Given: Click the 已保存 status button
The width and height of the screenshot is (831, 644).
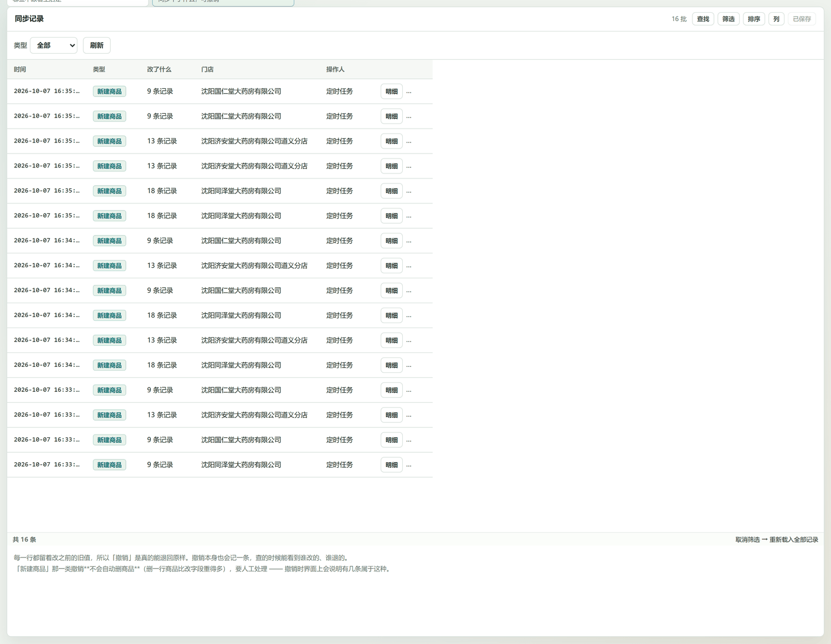Looking at the screenshot, I should tap(802, 19).
